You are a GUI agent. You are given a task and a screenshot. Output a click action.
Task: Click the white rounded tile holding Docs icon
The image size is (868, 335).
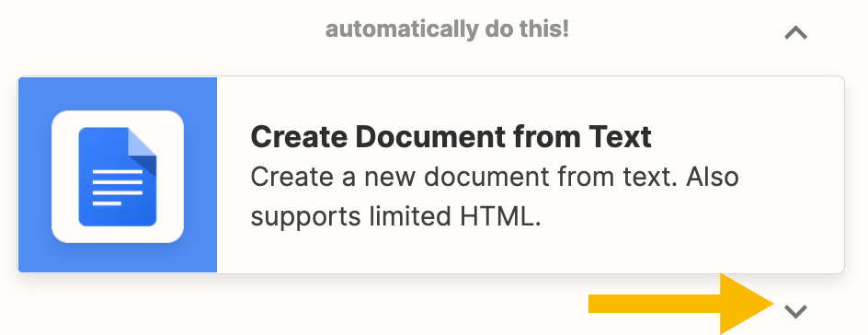(118, 177)
